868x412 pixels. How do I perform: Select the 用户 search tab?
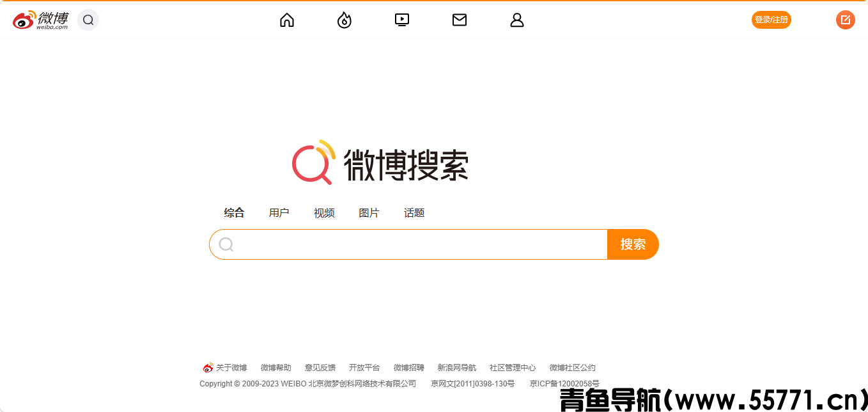click(279, 213)
